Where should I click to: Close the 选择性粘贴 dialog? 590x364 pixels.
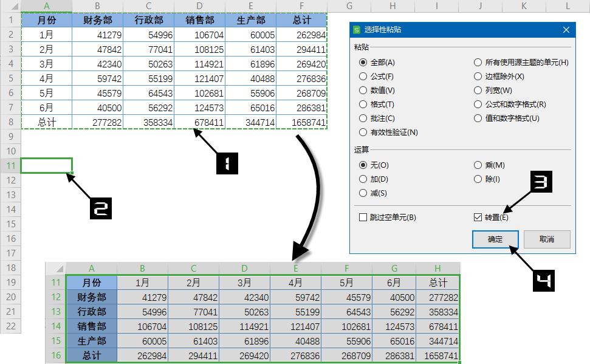coord(566,29)
